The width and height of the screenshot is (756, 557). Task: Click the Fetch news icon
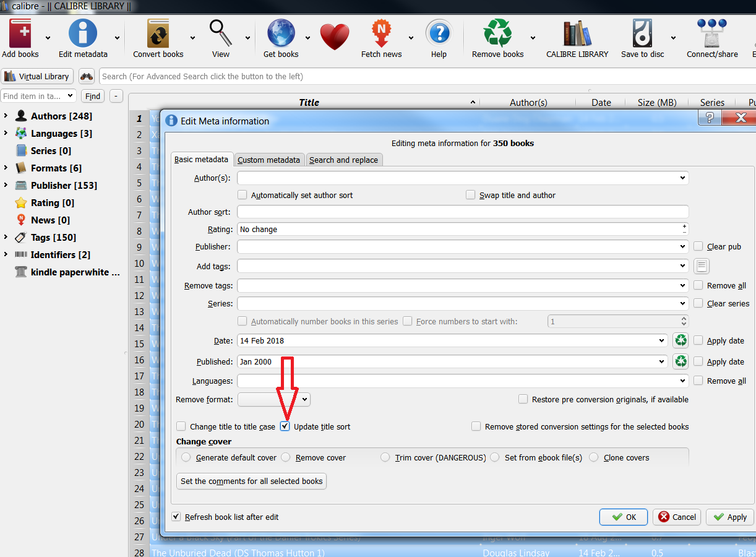pos(381,33)
